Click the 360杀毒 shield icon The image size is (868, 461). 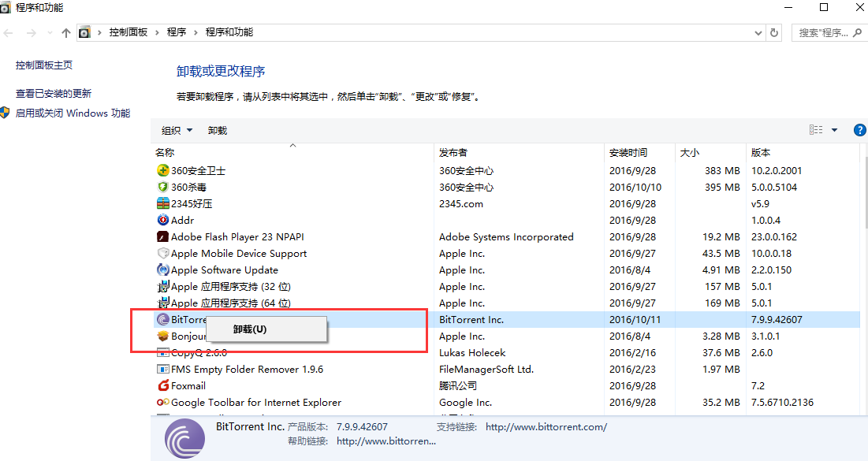click(x=162, y=187)
